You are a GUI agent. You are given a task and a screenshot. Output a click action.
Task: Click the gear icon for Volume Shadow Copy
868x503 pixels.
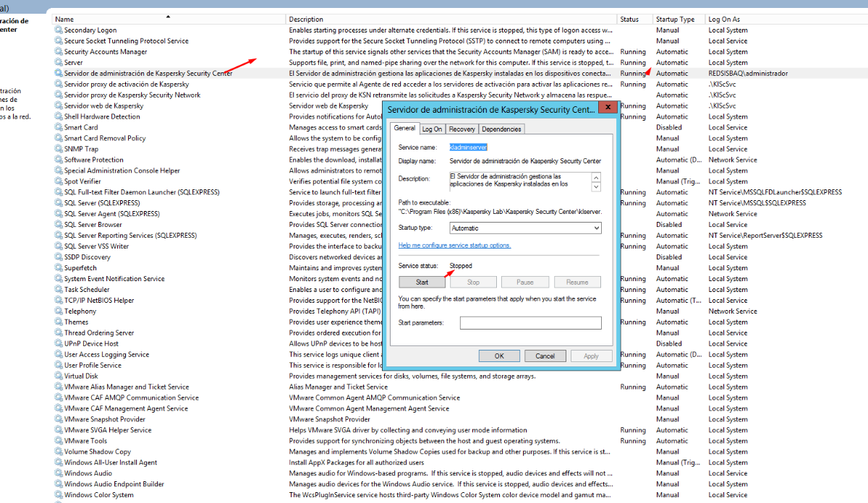coord(59,452)
